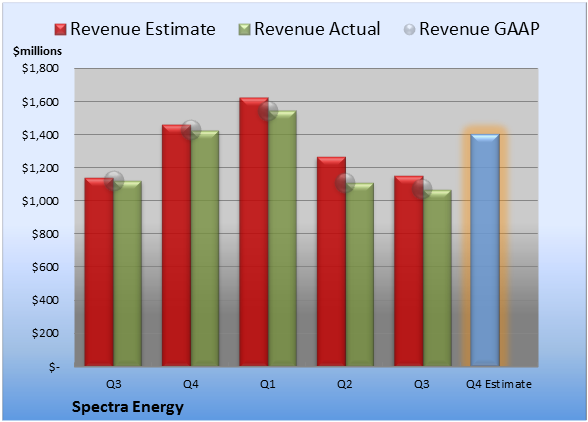Click the "$600" y-axis value
The image size is (588, 422).
(45, 267)
